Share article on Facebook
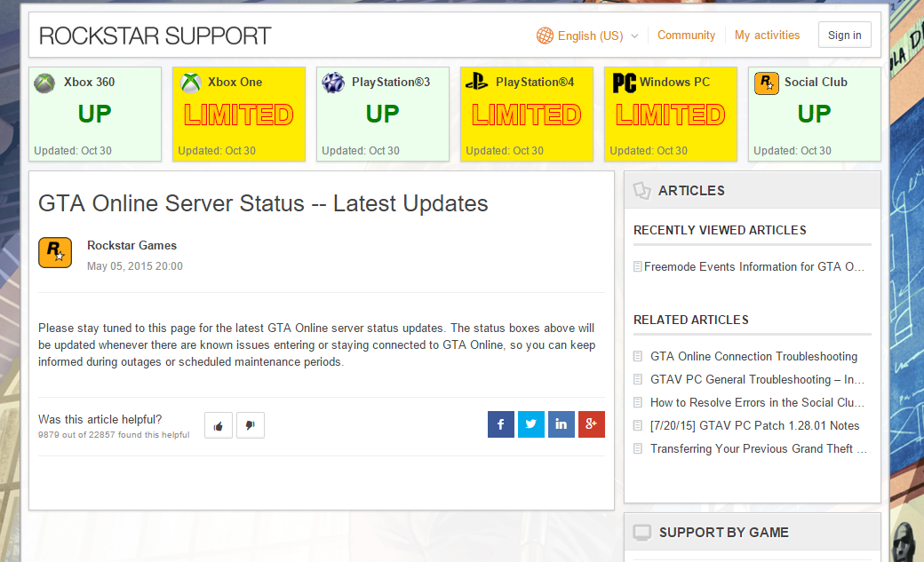The height and width of the screenshot is (562, 924). click(501, 424)
